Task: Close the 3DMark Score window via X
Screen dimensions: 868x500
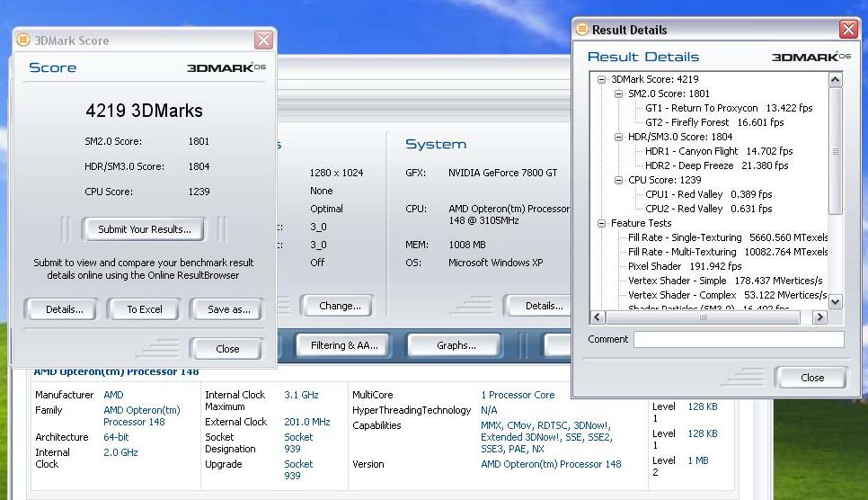Action: click(x=263, y=40)
